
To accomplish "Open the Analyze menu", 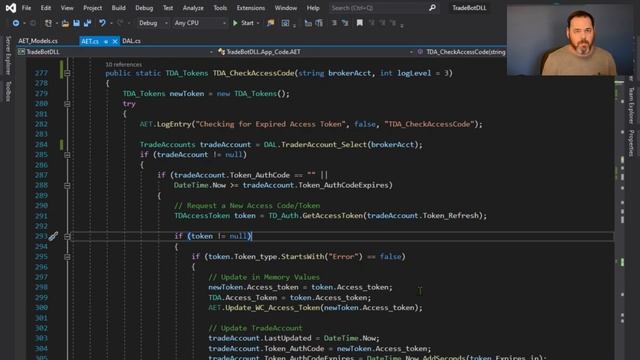I will (x=193, y=8).
